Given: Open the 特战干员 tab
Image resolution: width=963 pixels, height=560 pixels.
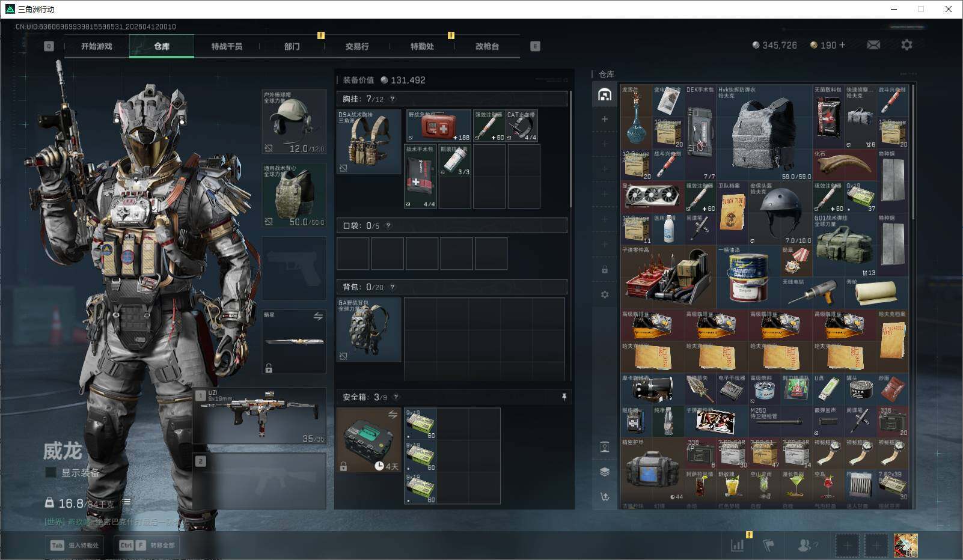Looking at the screenshot, I should coord(227,46).
